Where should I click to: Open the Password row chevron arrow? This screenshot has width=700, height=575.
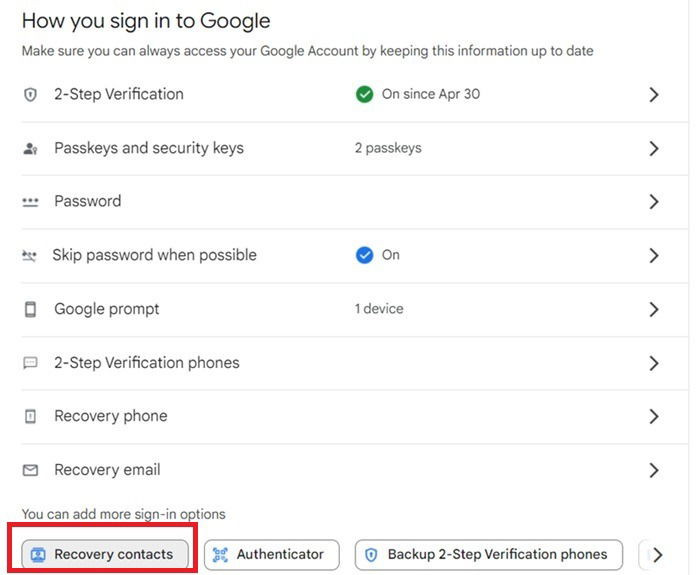pyautogui.click(x=654, y=202)
